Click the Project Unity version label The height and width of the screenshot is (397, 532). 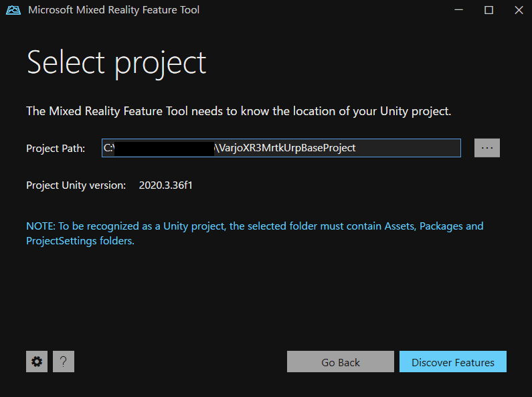pos(76,185)
